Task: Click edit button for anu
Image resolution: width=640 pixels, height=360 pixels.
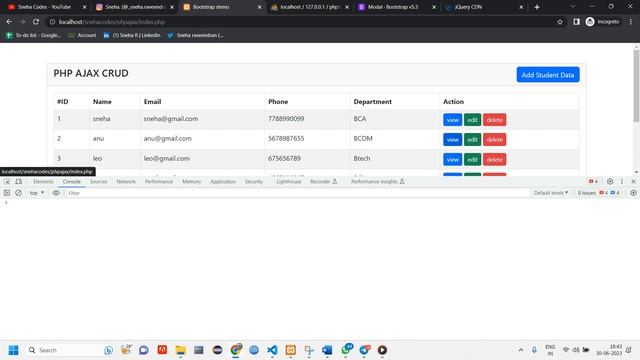Action: click(472, 140)
